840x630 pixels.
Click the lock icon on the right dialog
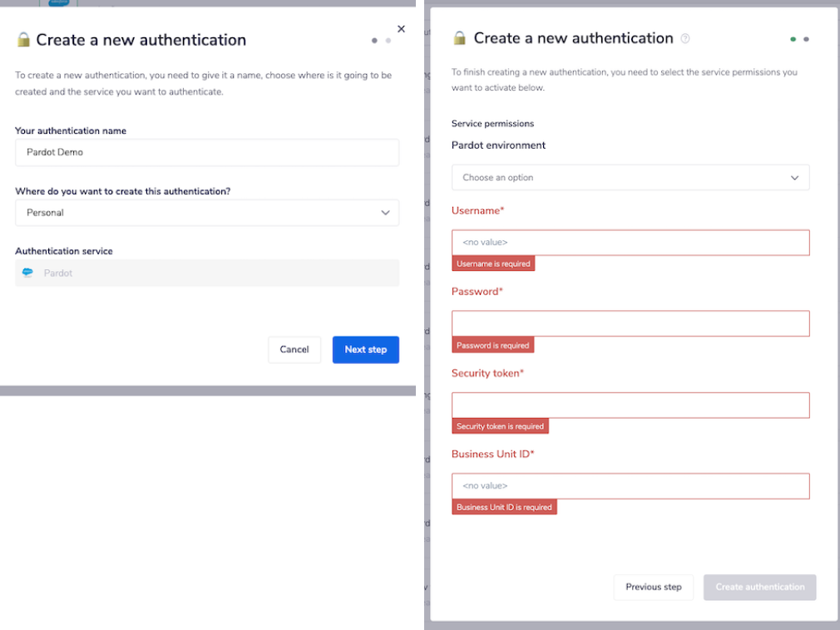click(458, 38)
